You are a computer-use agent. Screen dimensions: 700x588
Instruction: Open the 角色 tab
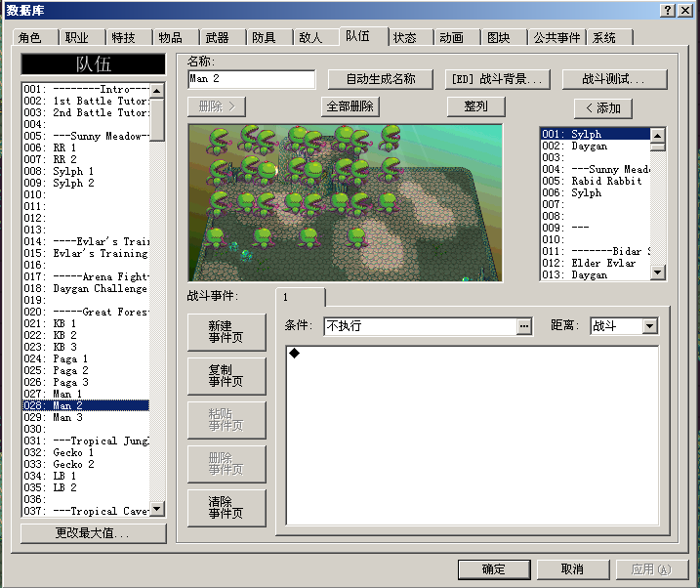point(35,37)
